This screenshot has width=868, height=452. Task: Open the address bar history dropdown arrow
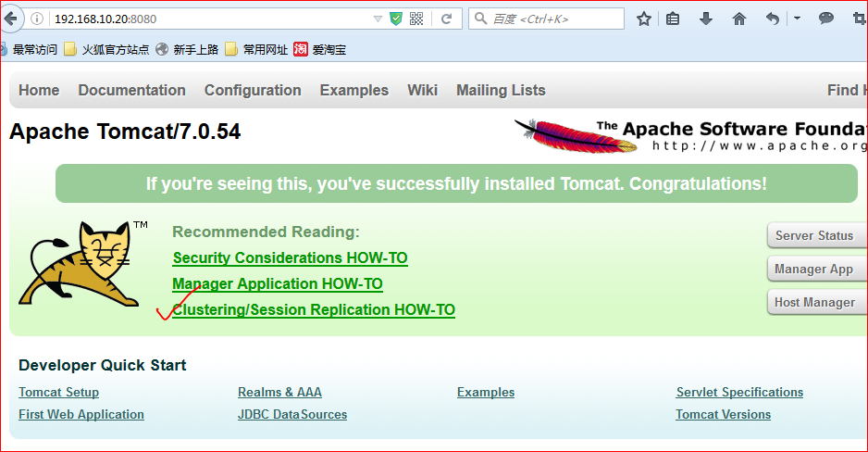pyautogui.click(x=378, y=19)
